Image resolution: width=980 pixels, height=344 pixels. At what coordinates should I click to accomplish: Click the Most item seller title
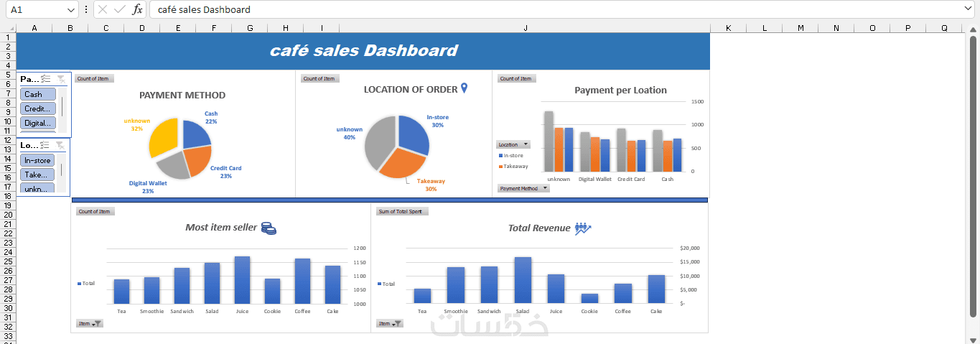(221, 228)
